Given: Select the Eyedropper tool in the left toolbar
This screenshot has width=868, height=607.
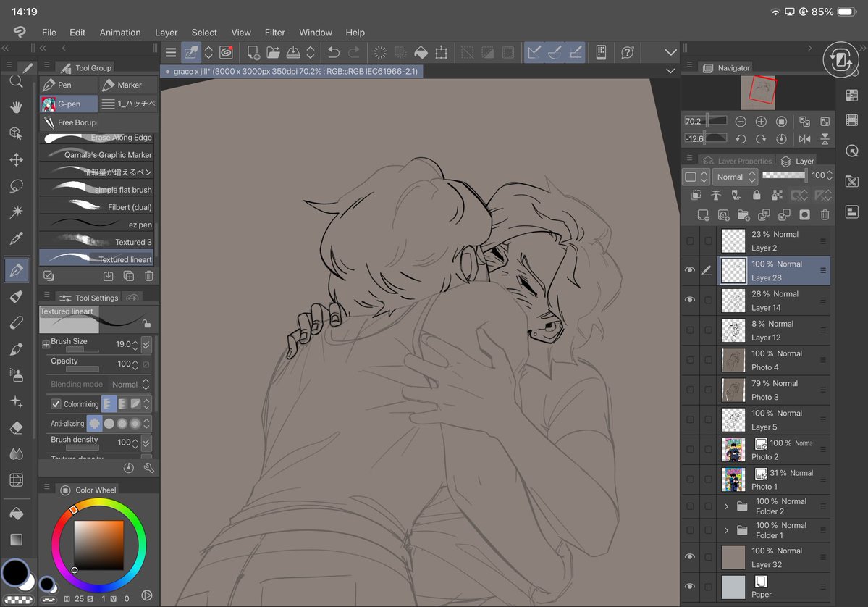Looking at the screenshot, I should point(16,238).
